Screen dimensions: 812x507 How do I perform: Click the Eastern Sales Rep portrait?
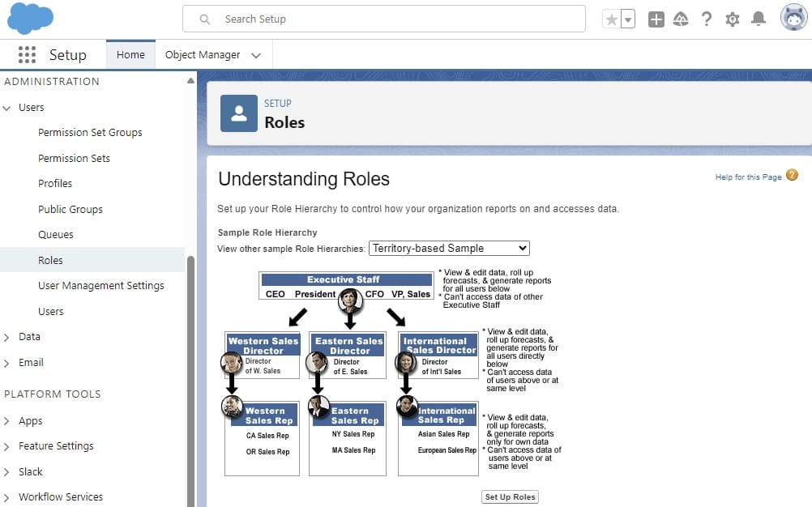click(319, 407)
